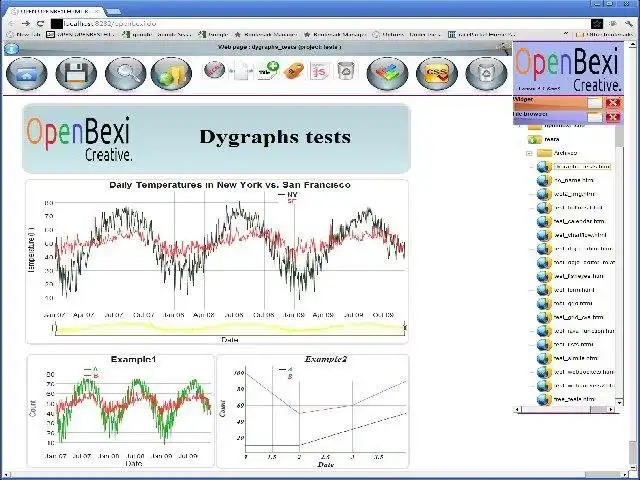The width and height of the screenshot is (640, 480).
Task: Click the browser back button
Action: click(12, 24)
